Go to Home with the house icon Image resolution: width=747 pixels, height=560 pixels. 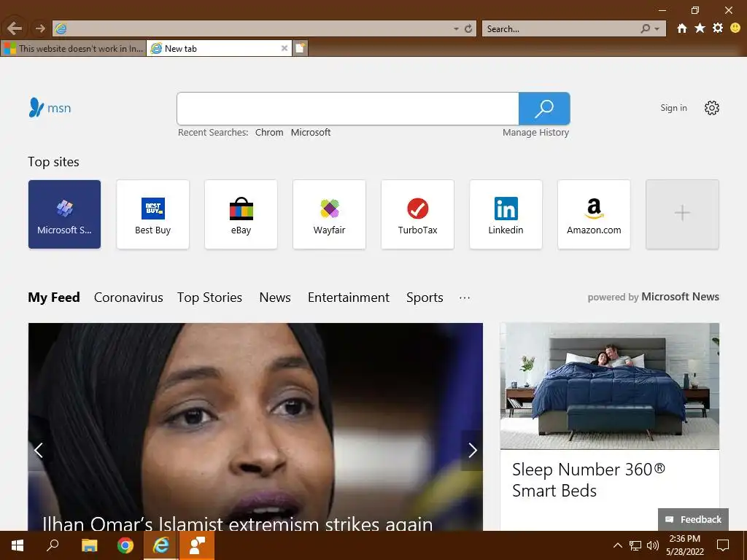coord(682,28)
